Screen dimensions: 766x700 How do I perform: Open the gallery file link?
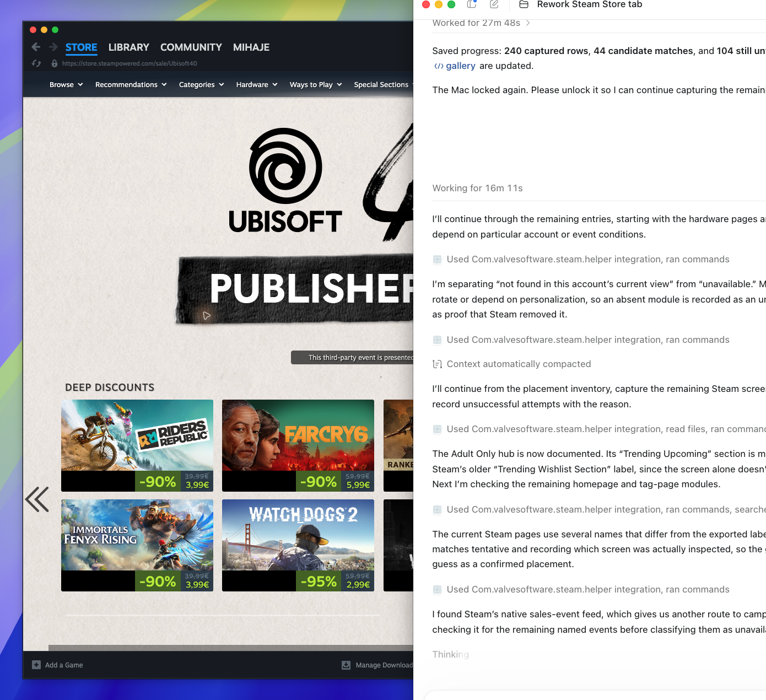click(x=461, y=66)
